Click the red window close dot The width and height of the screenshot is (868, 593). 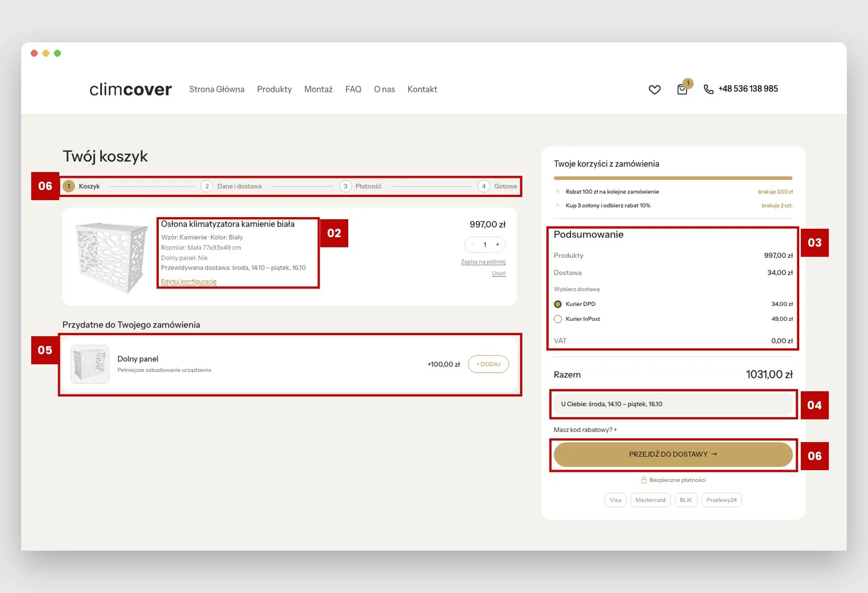pos(34,53)
